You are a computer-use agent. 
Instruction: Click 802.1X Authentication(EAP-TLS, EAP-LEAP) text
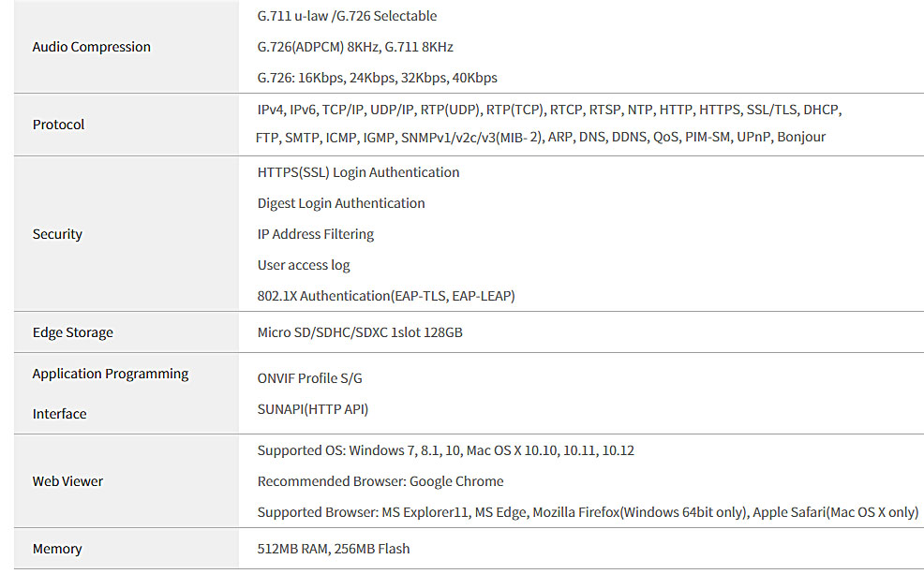386,296
